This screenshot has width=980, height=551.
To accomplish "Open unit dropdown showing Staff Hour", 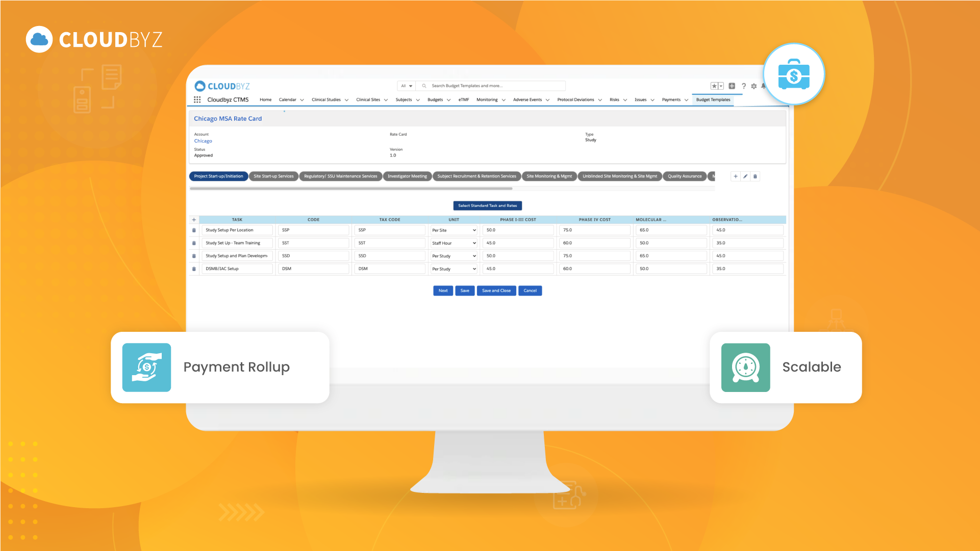I will [454, 243].
